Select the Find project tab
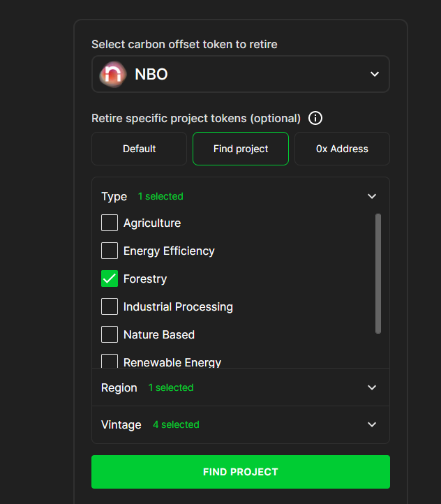 point(241,149)
